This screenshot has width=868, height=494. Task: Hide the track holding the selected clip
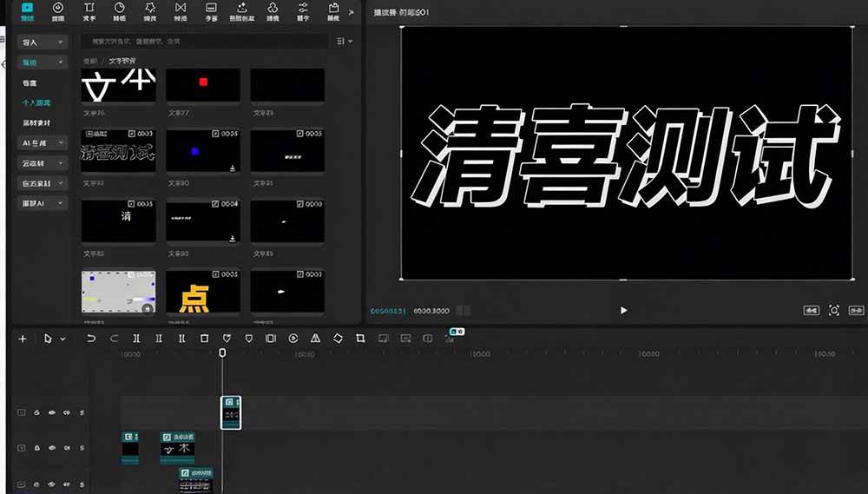[51, 412]
